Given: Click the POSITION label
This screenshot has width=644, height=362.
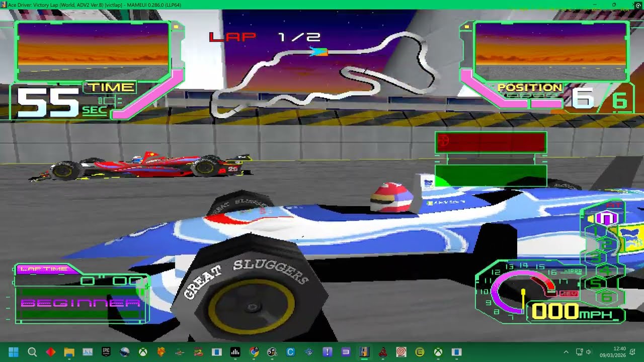Looking at the screenshot, I should [x=529, y=87].
